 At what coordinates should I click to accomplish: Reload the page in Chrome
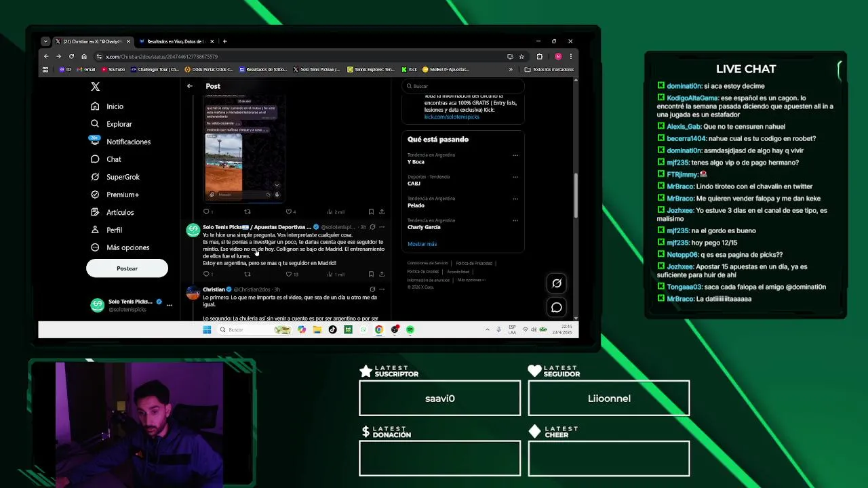pyautogui.click(x=71, y=56)
